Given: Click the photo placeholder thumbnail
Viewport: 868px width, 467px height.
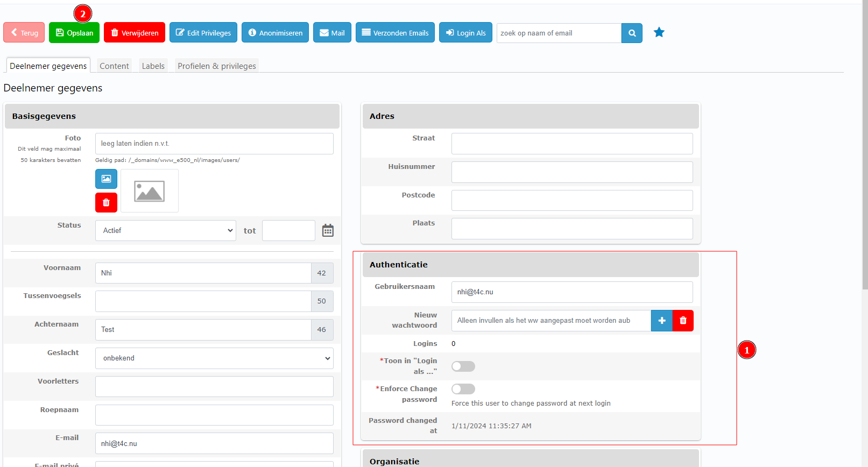Looking at the screenshot, I should (150, 191).
